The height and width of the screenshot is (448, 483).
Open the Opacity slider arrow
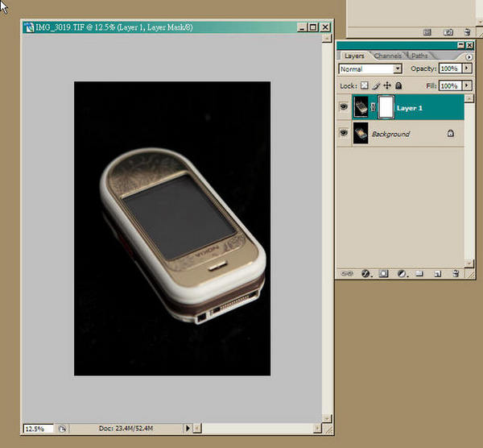point(467,68)
